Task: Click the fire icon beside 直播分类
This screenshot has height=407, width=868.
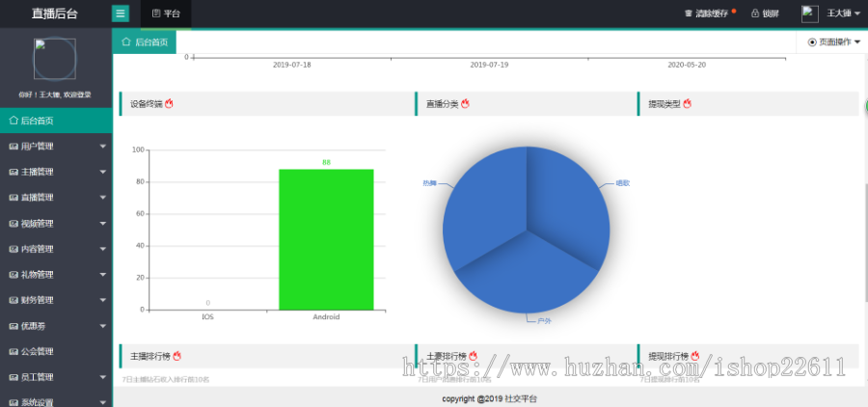Action: pos(465,103)
